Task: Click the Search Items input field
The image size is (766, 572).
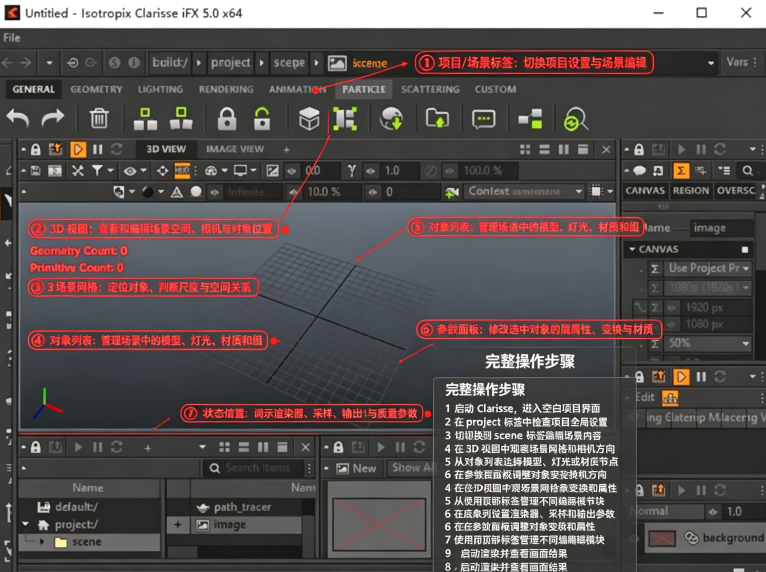Action: 257,468
